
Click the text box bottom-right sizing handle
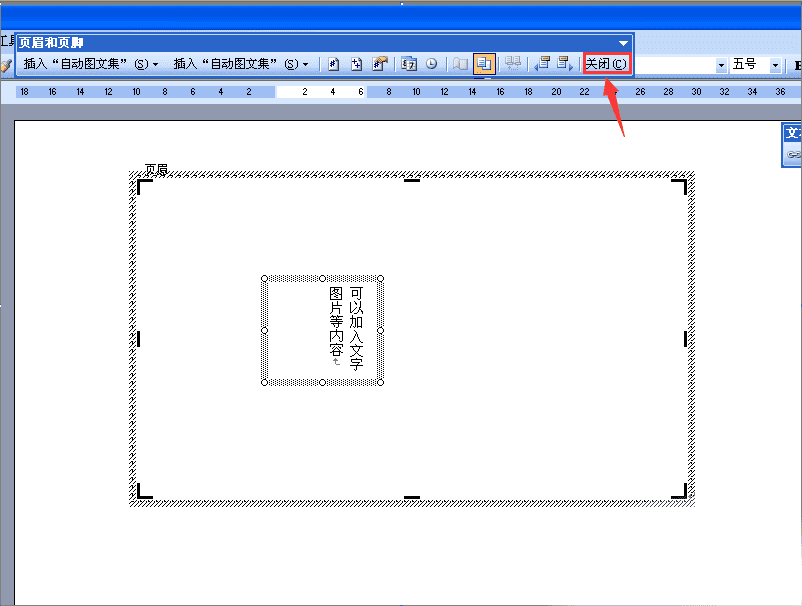(x=380, y=383)
